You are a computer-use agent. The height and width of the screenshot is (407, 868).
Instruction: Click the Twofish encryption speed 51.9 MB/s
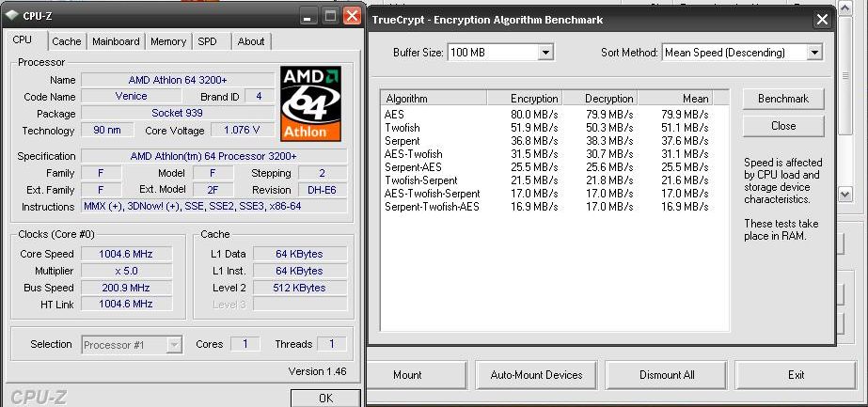point(534,128)
